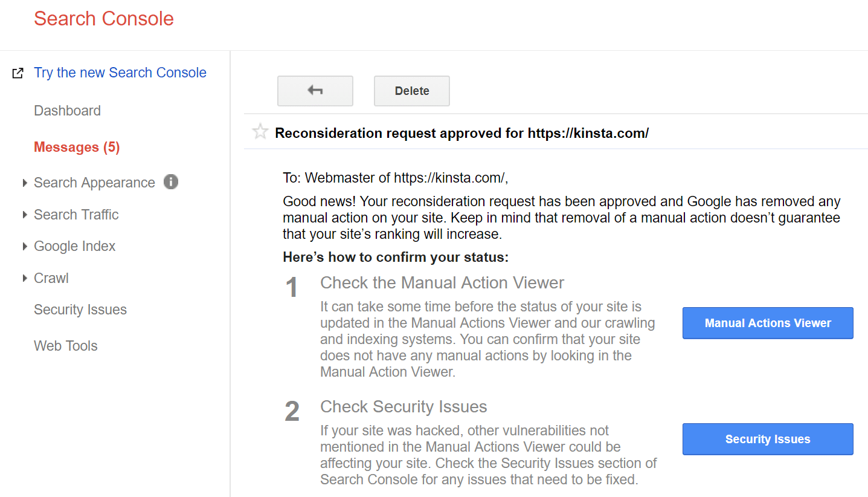Select the reconsideration request subject line
This screenshot has height=497, width=868.
461,133
